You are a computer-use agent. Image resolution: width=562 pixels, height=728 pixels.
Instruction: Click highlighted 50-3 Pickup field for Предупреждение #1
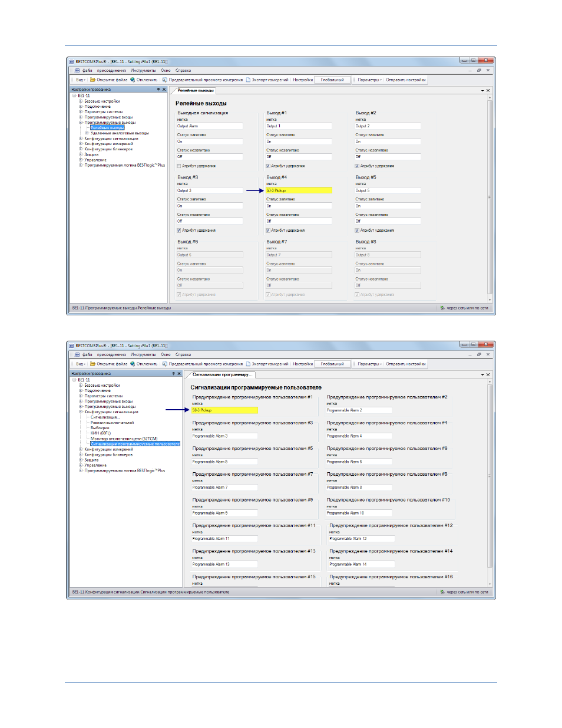pos(224,410)
